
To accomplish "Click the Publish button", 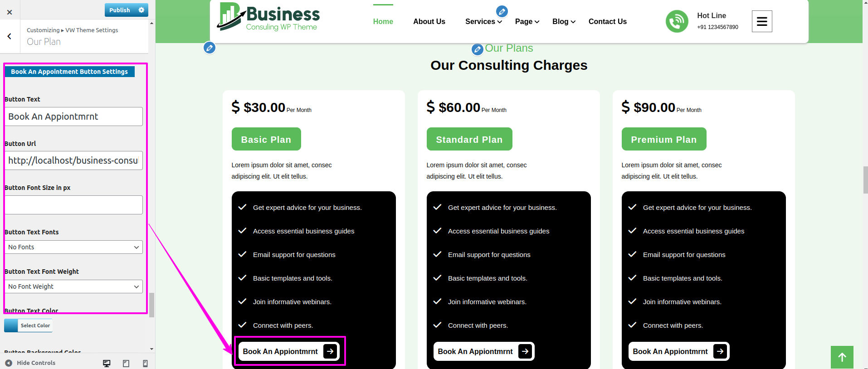I will (120, 10).
